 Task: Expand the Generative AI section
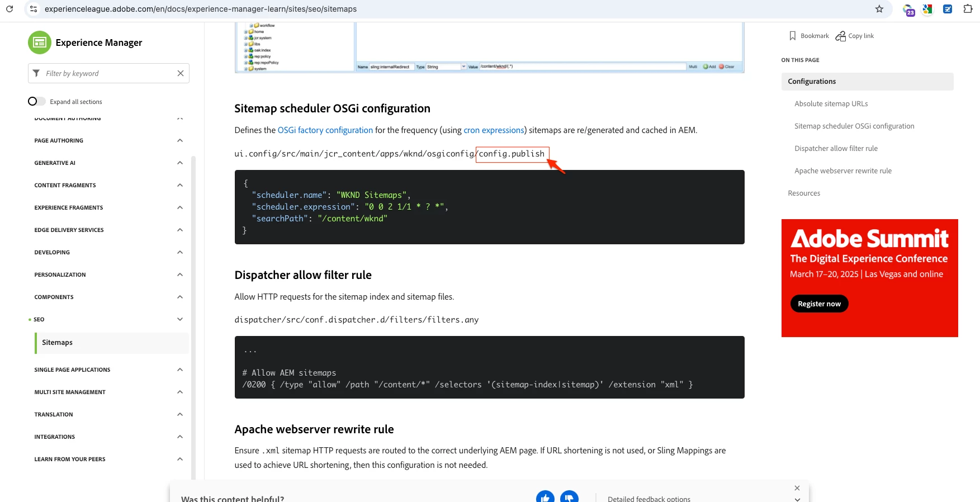click(180, 163)
